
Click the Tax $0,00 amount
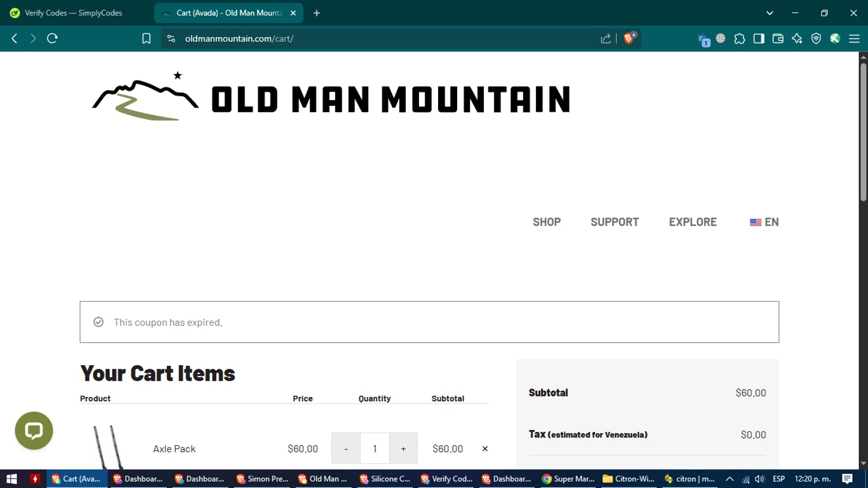tap(753, 435)
